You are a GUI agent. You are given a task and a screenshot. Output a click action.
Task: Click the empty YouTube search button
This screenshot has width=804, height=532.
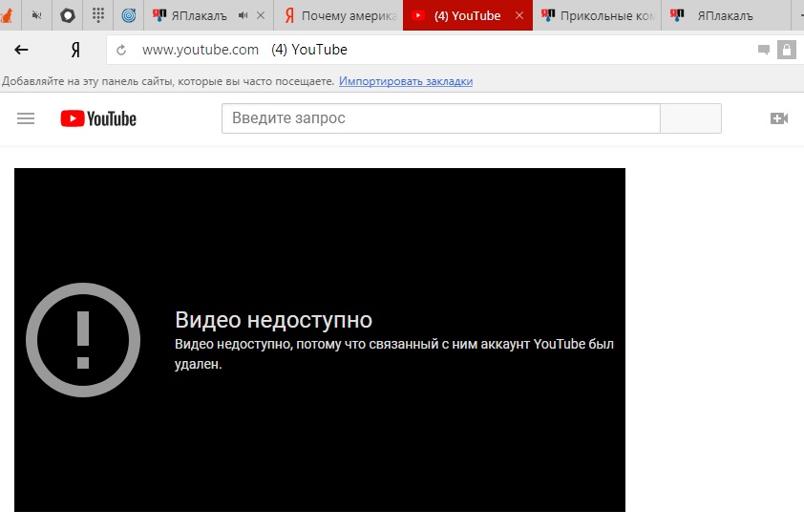coord(690,118)
